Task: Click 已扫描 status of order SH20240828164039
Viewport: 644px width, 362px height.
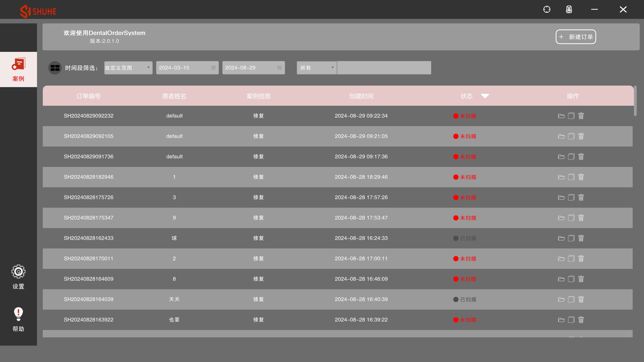Action: point(465,299)
